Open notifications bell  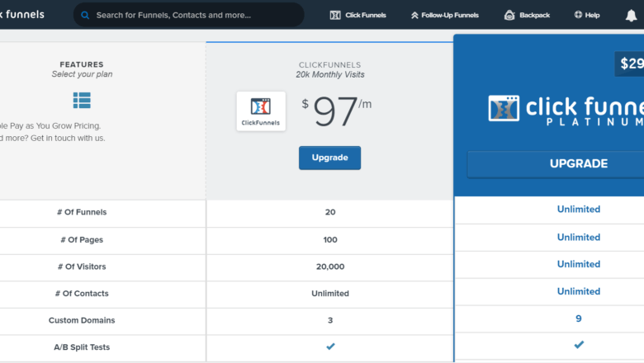[631, 16]
